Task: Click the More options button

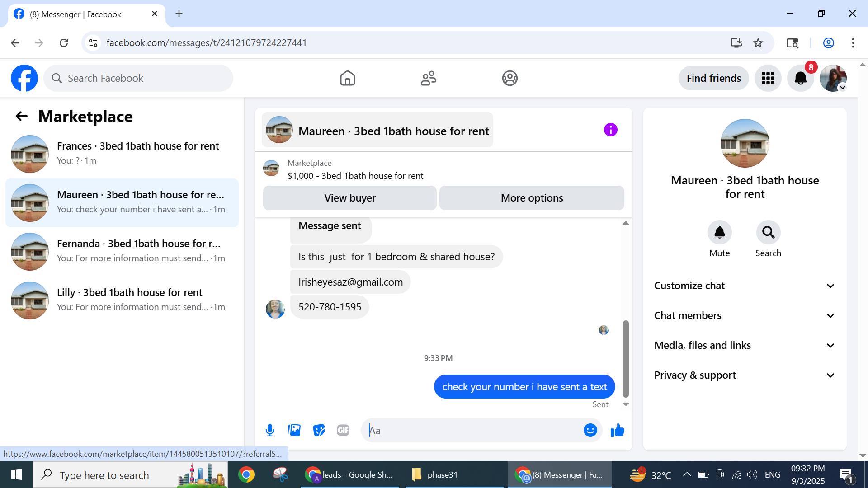Action: click(x=532, y=198)
